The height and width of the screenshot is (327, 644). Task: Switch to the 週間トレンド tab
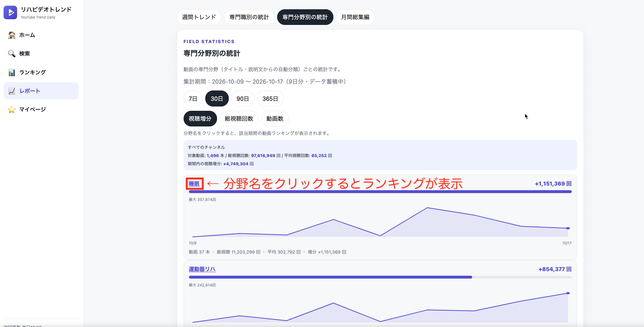[199, 17]
